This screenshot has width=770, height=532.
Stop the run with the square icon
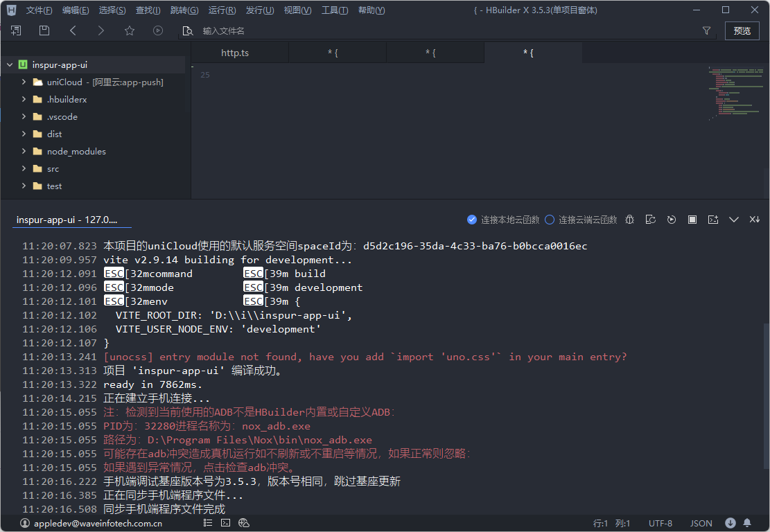tap(692, 220)
